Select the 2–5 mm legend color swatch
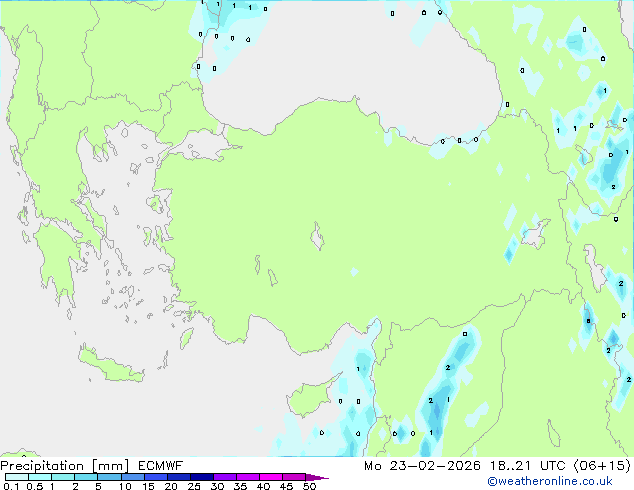The image size is (634, 490). (x=86, y=477)
